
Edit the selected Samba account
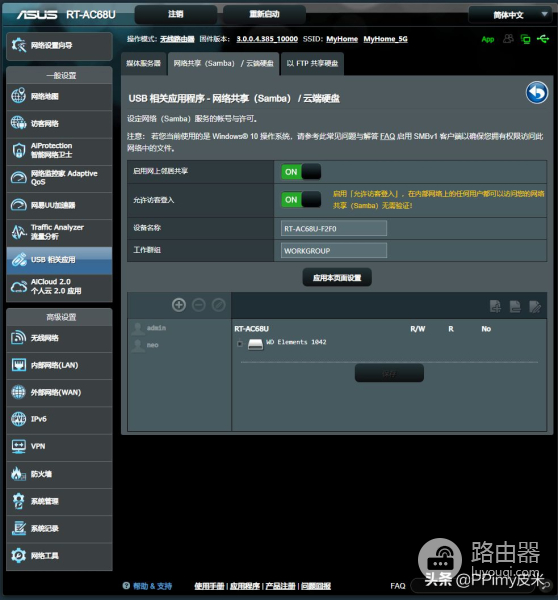[x=219, y=305]
